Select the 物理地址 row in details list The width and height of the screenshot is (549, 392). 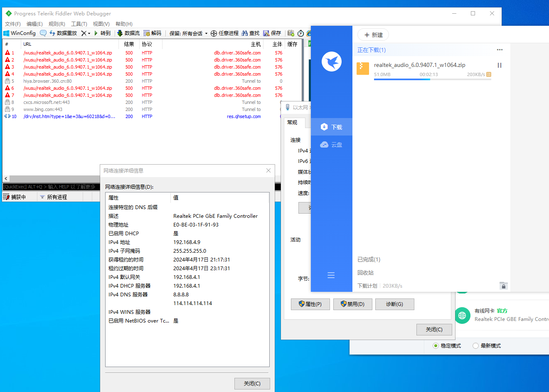point(187,225)
